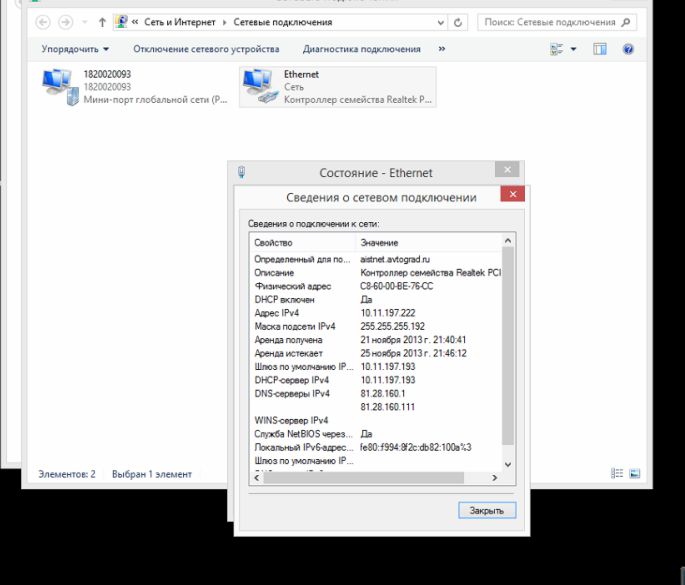Open help with the question mark icon
Viewport: 685px width, 585px height.
pos(628,49)
